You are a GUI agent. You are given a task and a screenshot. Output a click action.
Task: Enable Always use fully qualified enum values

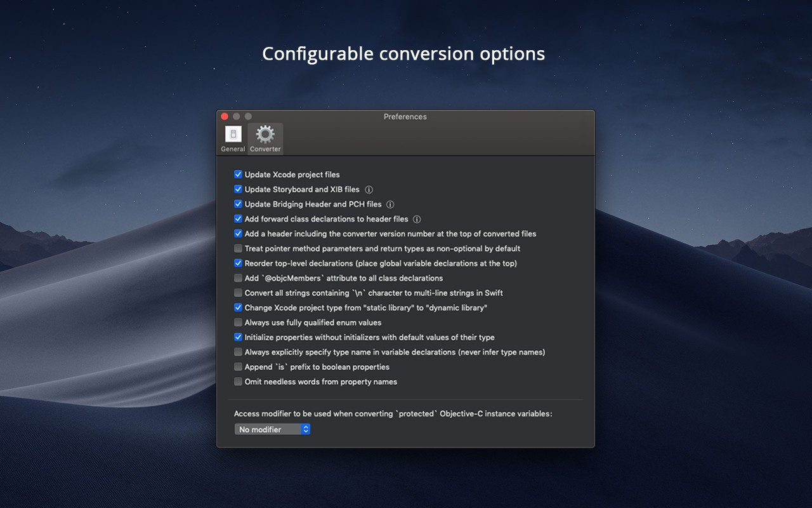(x=238, y=323)
